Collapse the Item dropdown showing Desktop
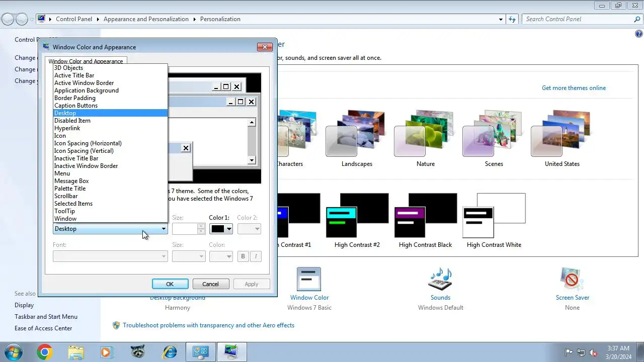 (110, 229)
